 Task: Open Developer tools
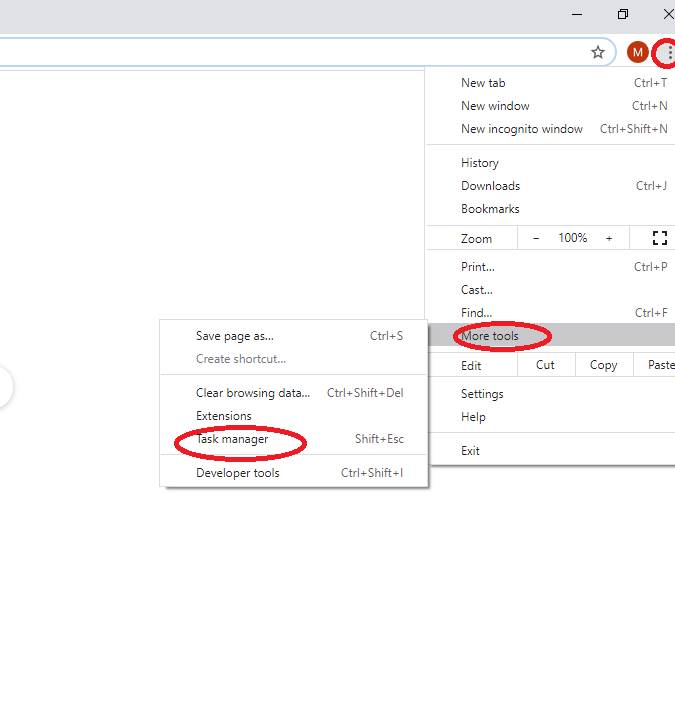tap(238, 473)
